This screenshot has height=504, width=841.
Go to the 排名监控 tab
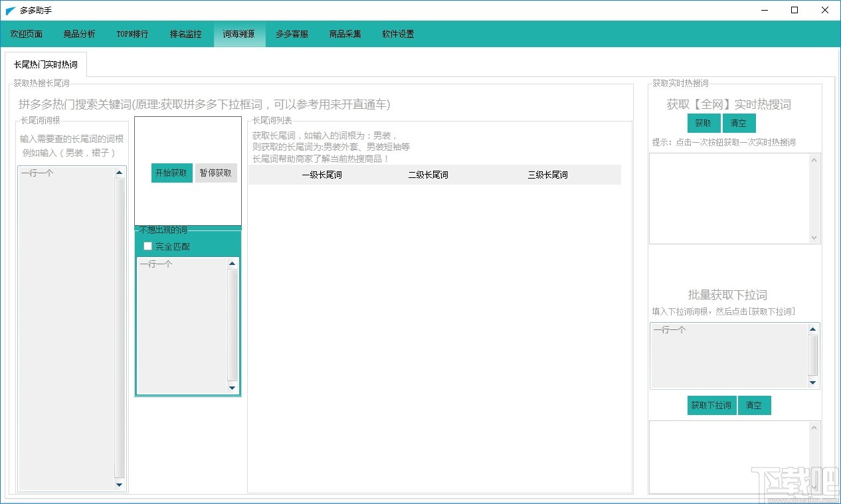coord(186,34)
